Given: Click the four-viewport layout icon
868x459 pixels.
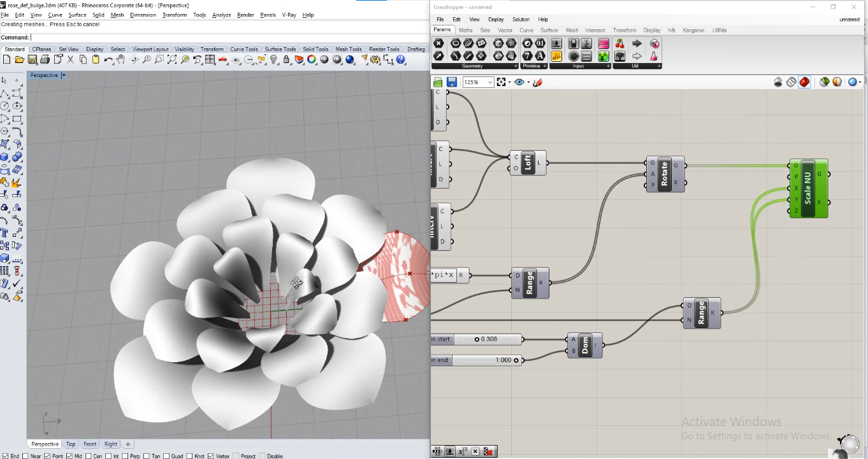Looking at the screenshot, I should 210,59.
